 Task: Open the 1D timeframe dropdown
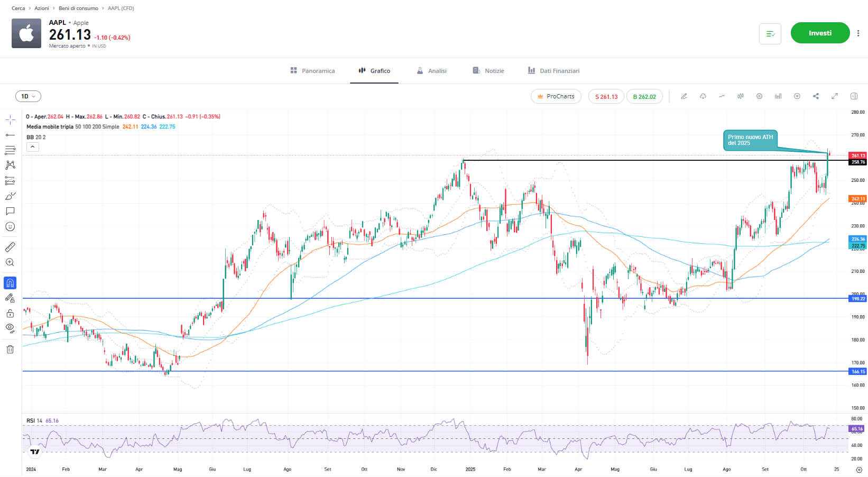pos(28,96)
